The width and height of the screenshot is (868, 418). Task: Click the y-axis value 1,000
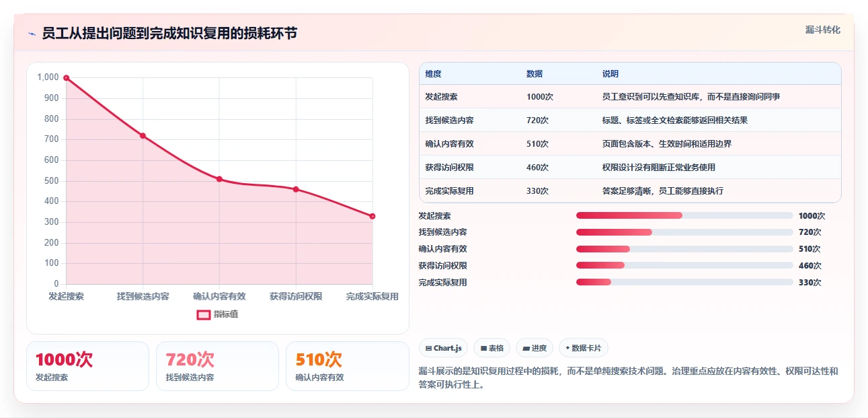[x=48, y=77]
